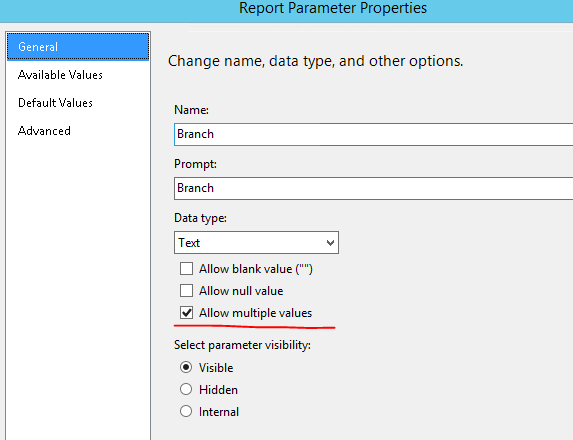Open the Data type combo box showing Text
The width and height of the screenshot is (573, 440).
coord(256,242)
